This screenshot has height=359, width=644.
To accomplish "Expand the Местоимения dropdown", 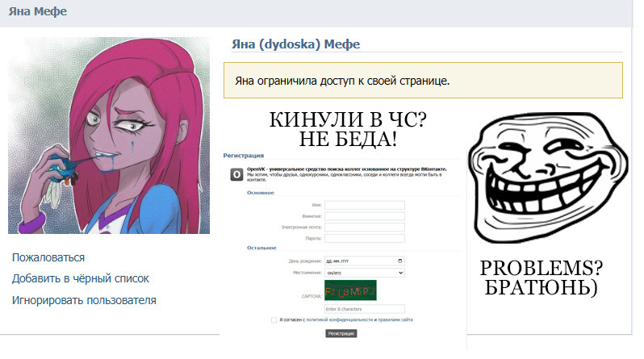I will (x=364, y=273).
